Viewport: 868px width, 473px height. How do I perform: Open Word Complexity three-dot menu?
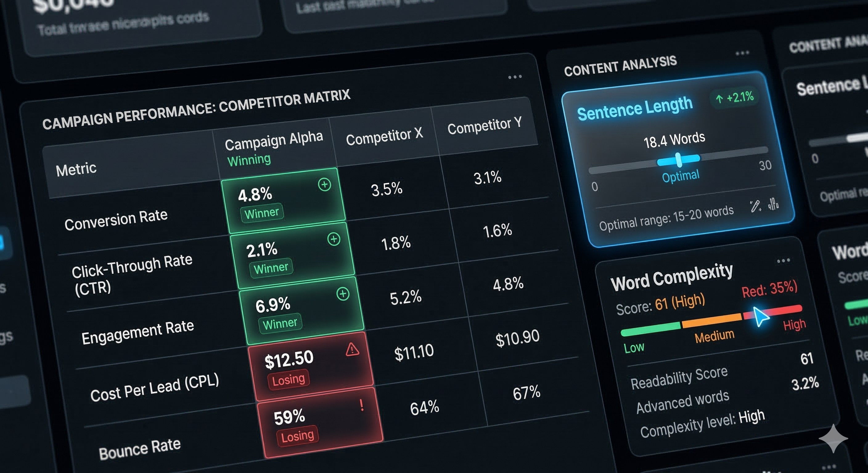click(783, 261)
